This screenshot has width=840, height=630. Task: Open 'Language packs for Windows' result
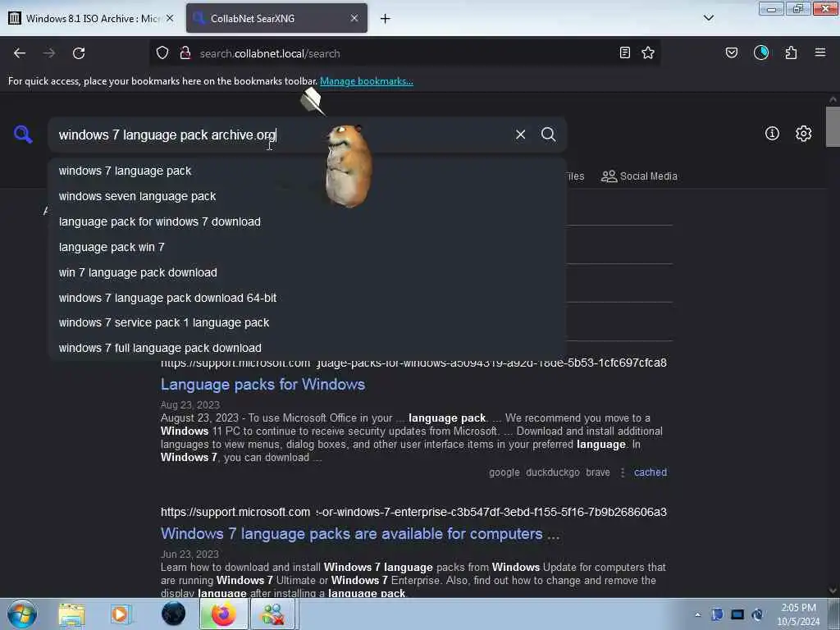262,384
